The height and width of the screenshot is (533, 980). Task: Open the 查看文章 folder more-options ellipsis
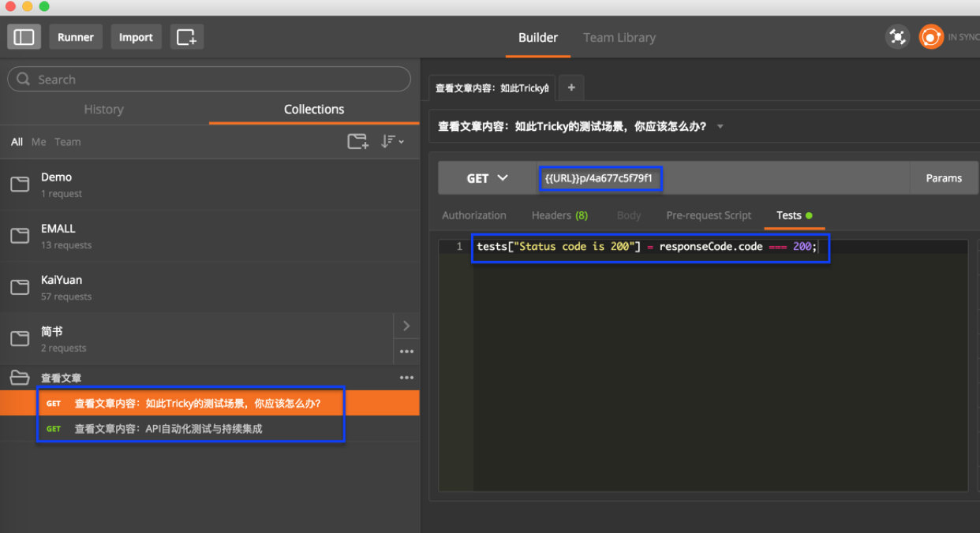tap(406, 378)
